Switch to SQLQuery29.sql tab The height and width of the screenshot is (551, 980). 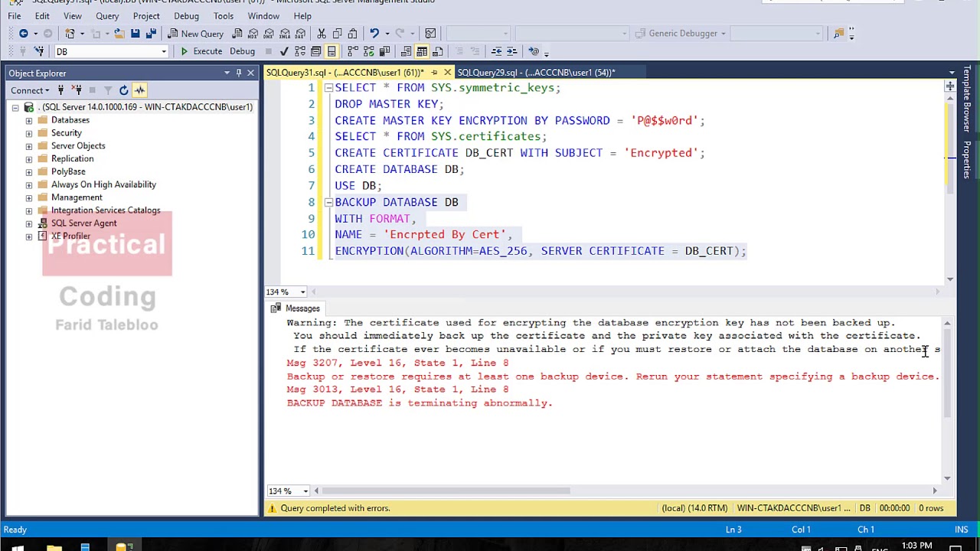coord(536,72)
